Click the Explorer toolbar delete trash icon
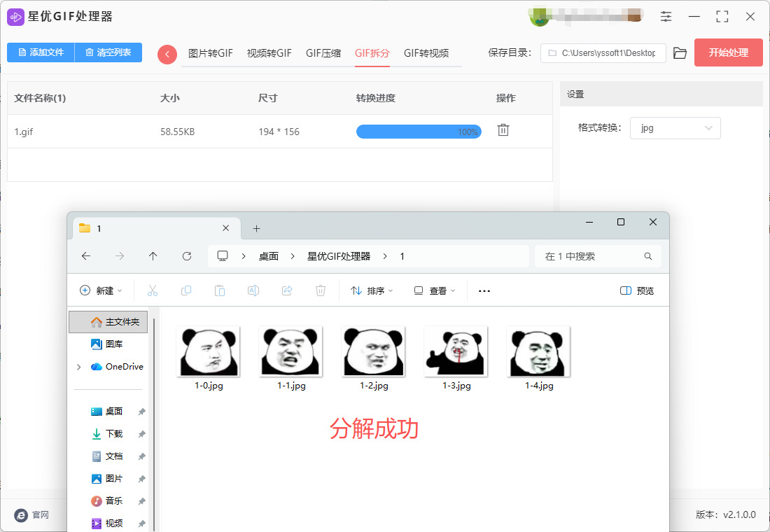The image size is (770, 532). pos(320,290)
